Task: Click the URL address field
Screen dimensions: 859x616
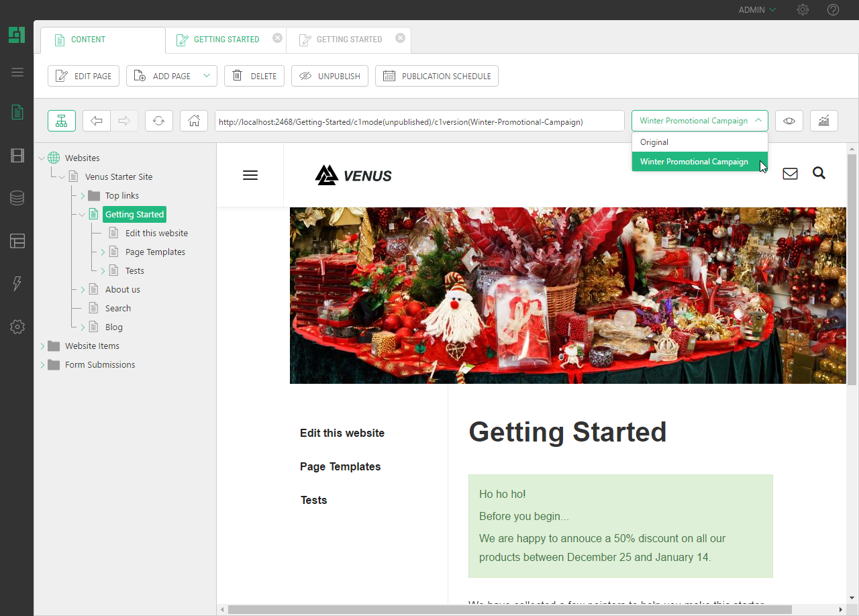Action: pyautogui.click(x=419, y=121)
